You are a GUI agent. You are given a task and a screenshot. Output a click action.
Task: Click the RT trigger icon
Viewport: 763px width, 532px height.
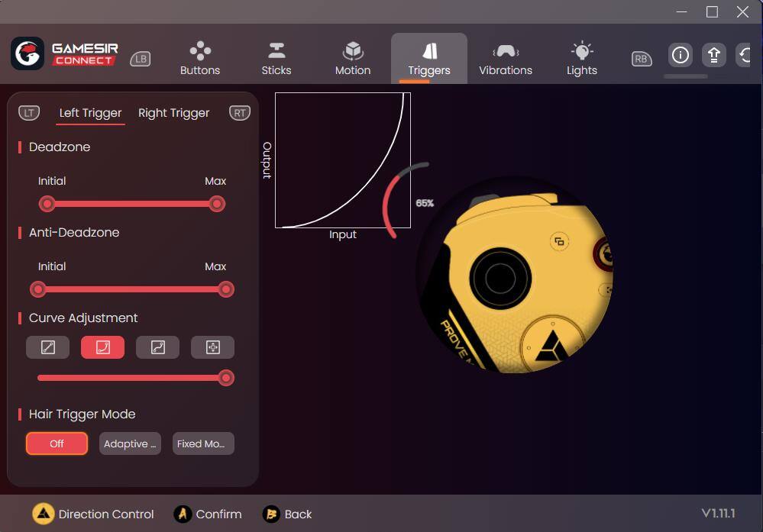click(240, 113)
